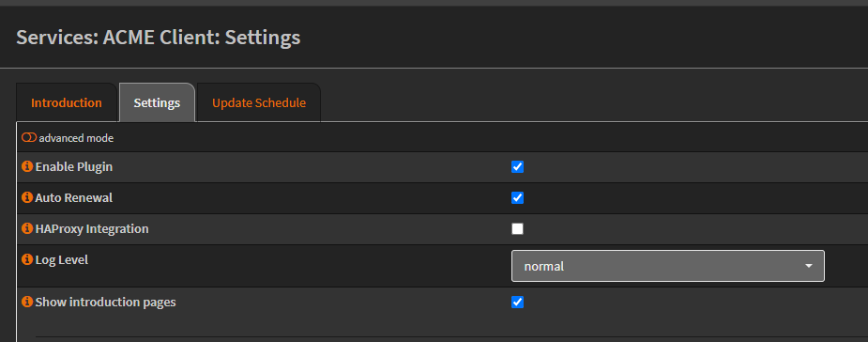Screen dimensions: 868x342
Task: Click the page title Services: ACME Client: Settings
Action: point(159,38)
